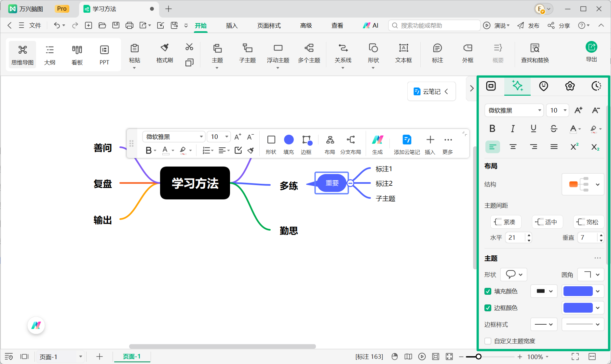Insert a Subtopic (子主题)
The width and height of the screenshot is (611, 364).
tap(247, 53)
